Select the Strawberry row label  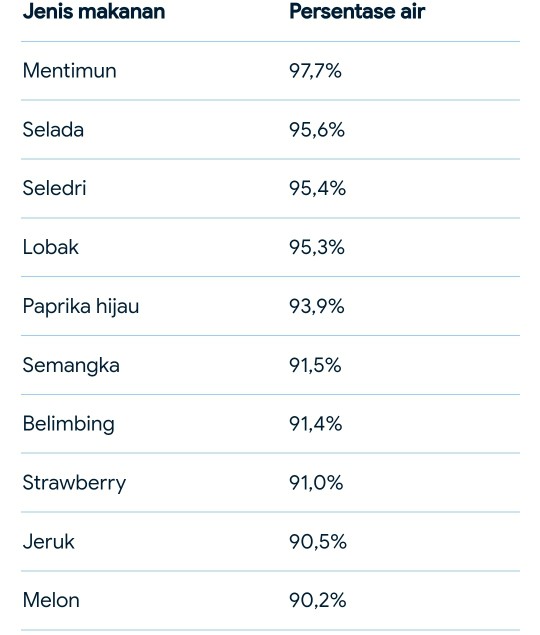[x=74, y=484]
